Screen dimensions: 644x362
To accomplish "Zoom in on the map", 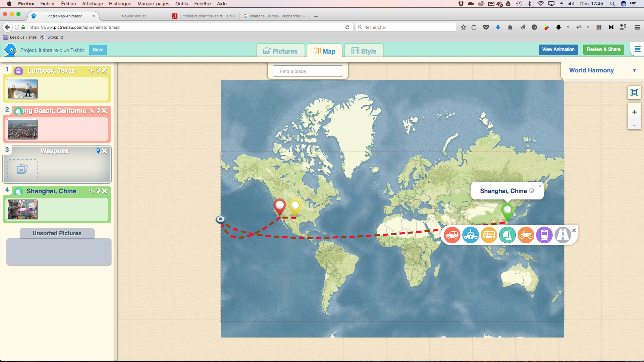I will pos(634,112).
